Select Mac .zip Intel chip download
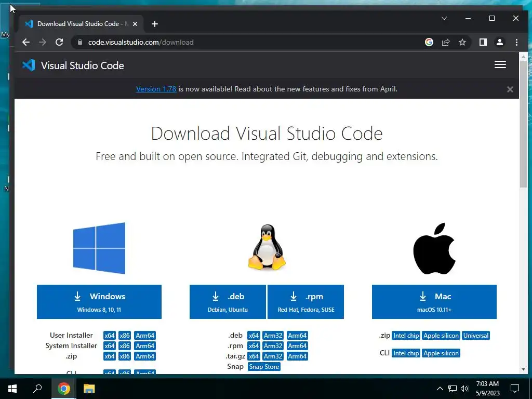 406,336
